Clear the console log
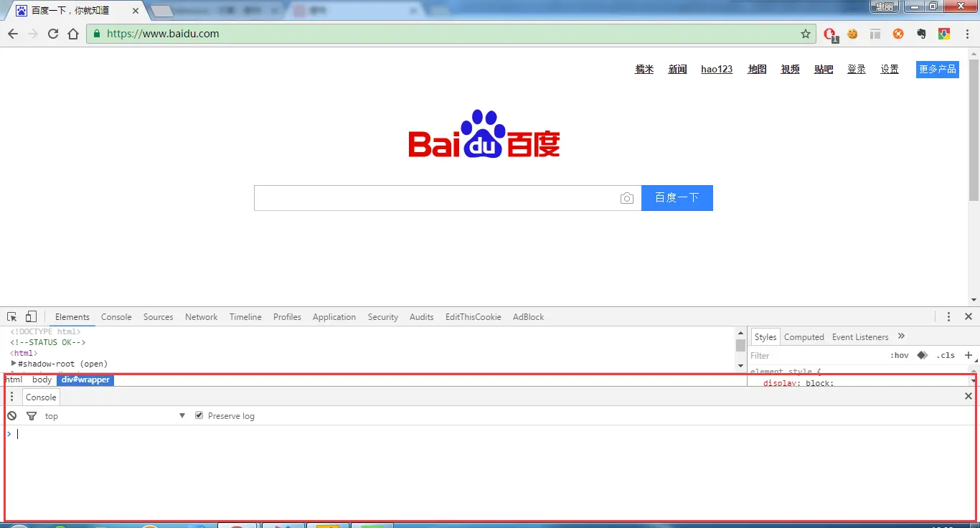 tap(12, 416)
